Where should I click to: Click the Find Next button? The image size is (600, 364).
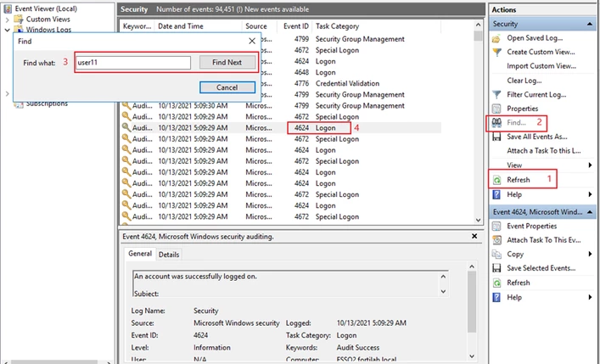227,63
